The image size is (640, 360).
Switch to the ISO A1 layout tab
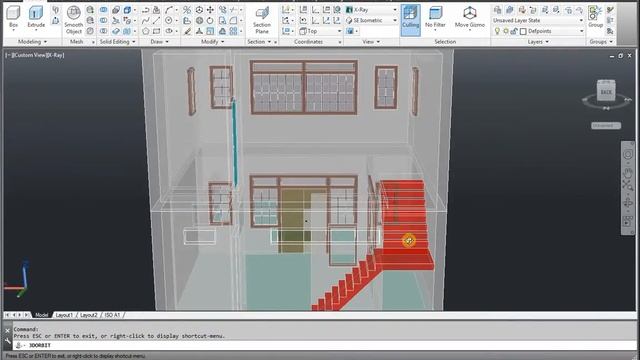coord(112,315)
